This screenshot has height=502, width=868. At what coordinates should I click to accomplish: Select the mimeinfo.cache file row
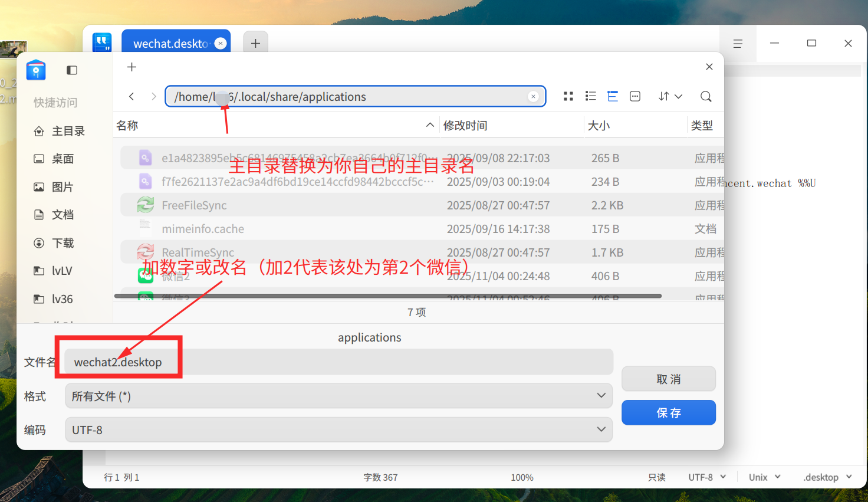coord(422,229)
